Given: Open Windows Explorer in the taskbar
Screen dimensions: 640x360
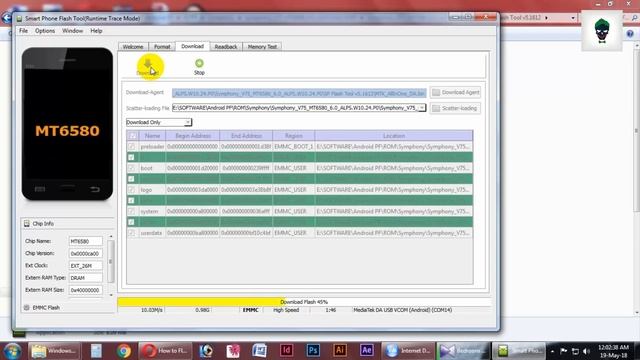Looking at the screenshot, I should coord(54,351).
